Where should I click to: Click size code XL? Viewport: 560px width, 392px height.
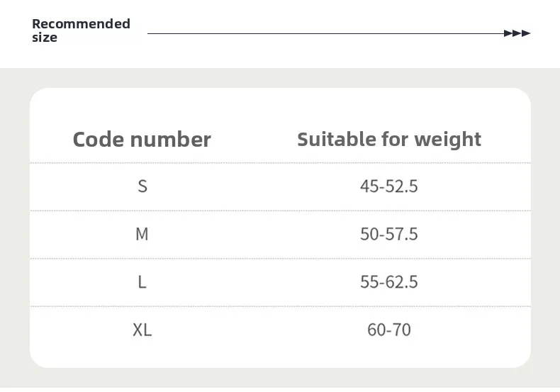(142, 330)
